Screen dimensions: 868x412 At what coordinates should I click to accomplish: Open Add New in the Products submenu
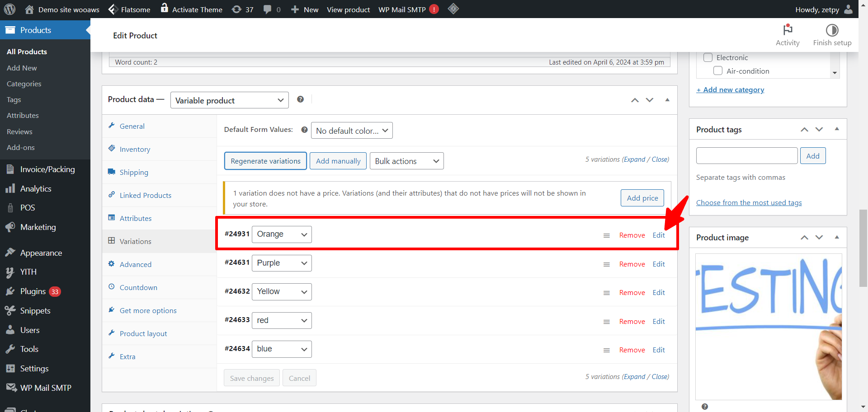pyautogui.click(x=22, y=68)
